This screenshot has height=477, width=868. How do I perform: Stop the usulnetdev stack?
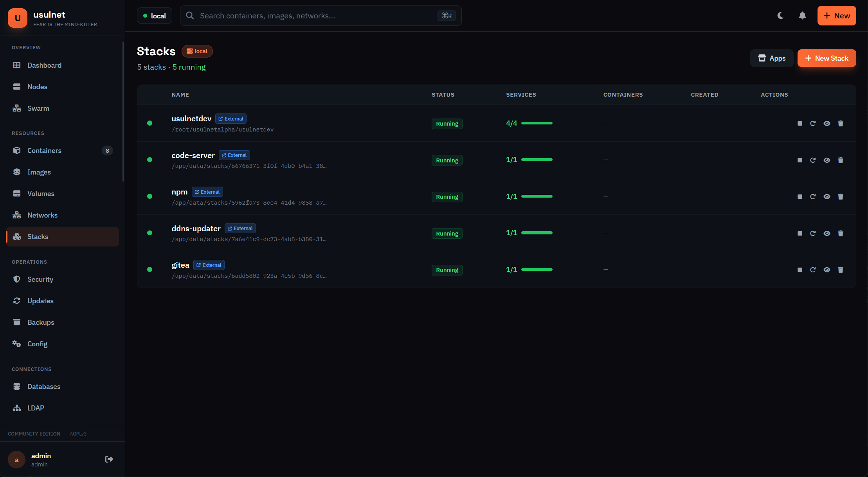click(x=800, y=123)
